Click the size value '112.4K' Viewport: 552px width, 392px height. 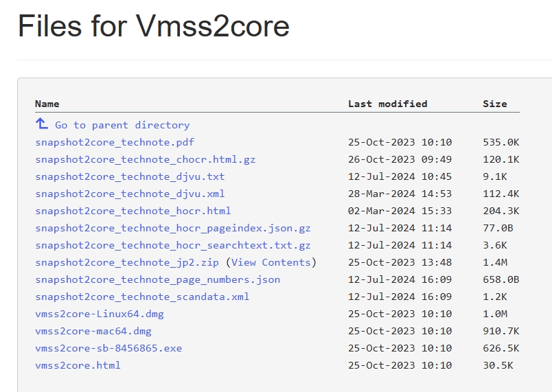[x=501, y=194]
